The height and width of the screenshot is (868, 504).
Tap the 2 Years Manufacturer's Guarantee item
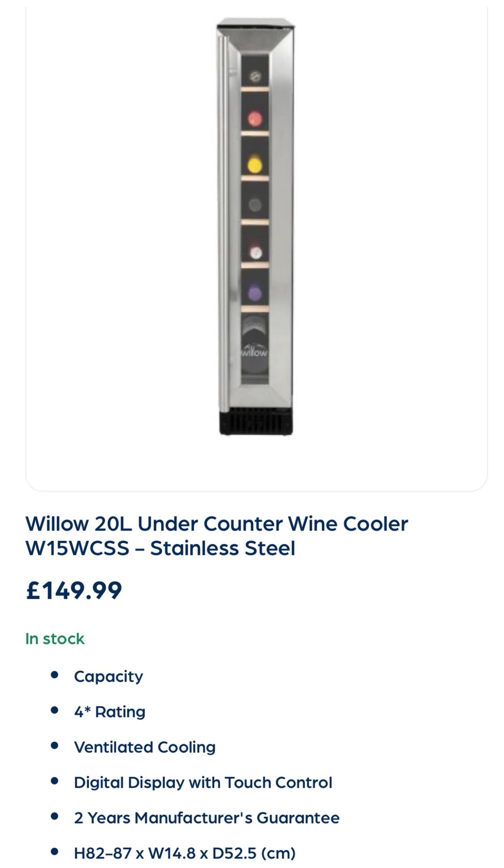pyautogui.click(x=207, y=818)
